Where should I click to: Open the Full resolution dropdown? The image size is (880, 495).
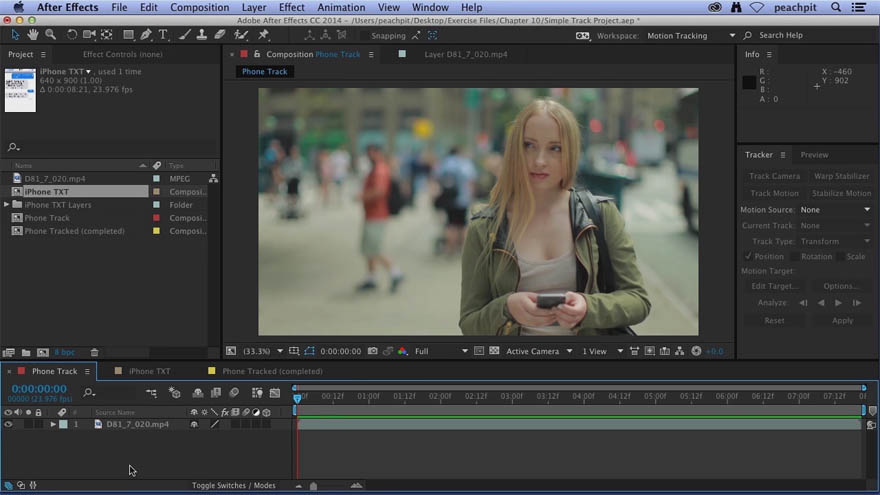[x=441, y=351]
